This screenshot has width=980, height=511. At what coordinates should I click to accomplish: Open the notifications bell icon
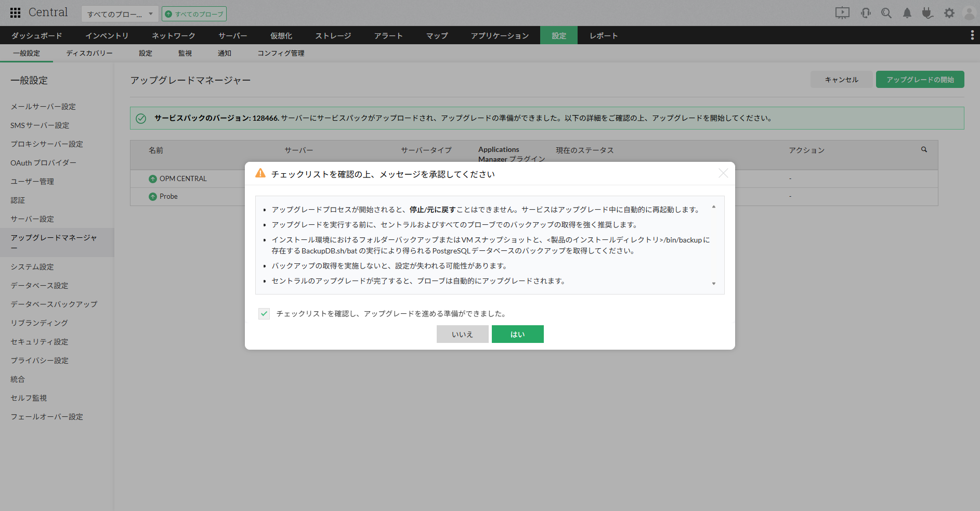(x=907, y=13)
